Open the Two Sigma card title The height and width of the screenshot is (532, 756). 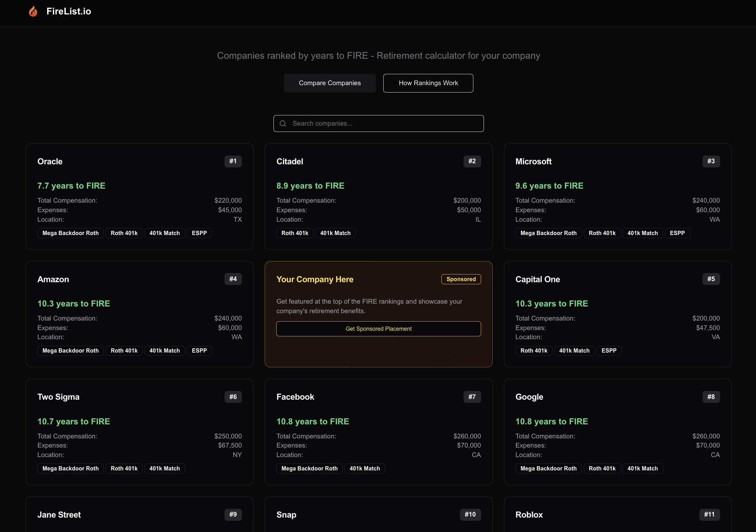click(58, 397)
